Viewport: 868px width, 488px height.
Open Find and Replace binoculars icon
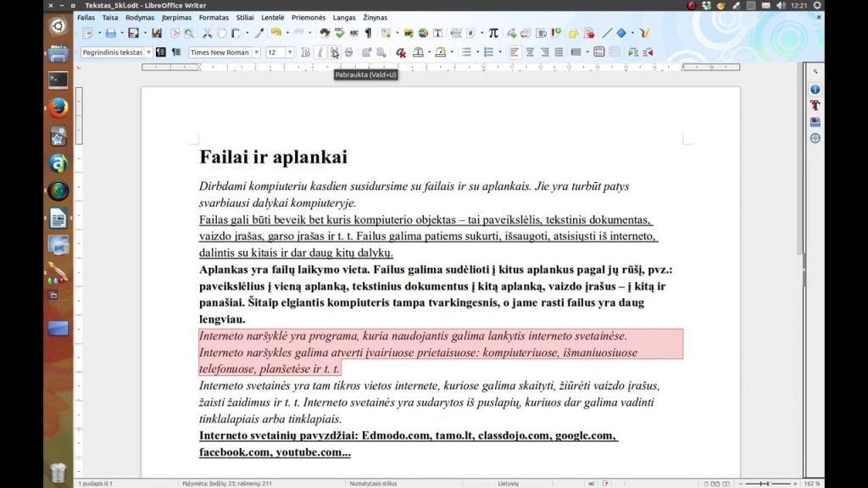pos(325,34)
